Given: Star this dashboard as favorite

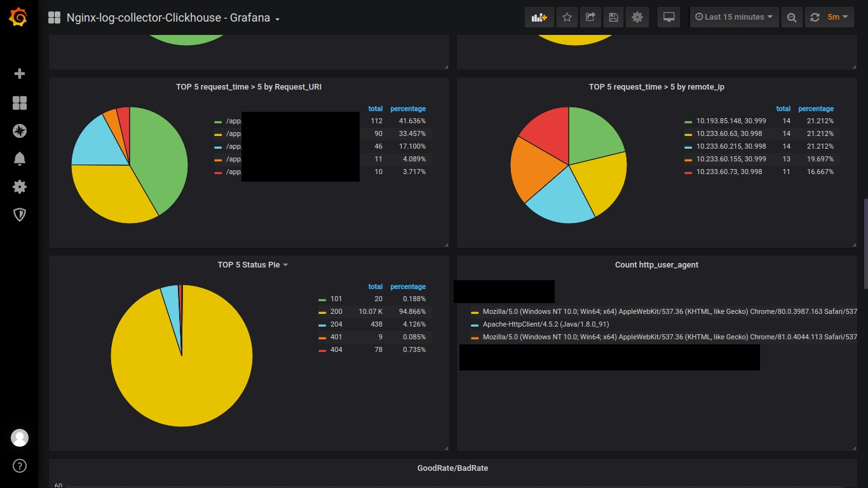Looking at the screenshot, I should [x=567, y=17].
